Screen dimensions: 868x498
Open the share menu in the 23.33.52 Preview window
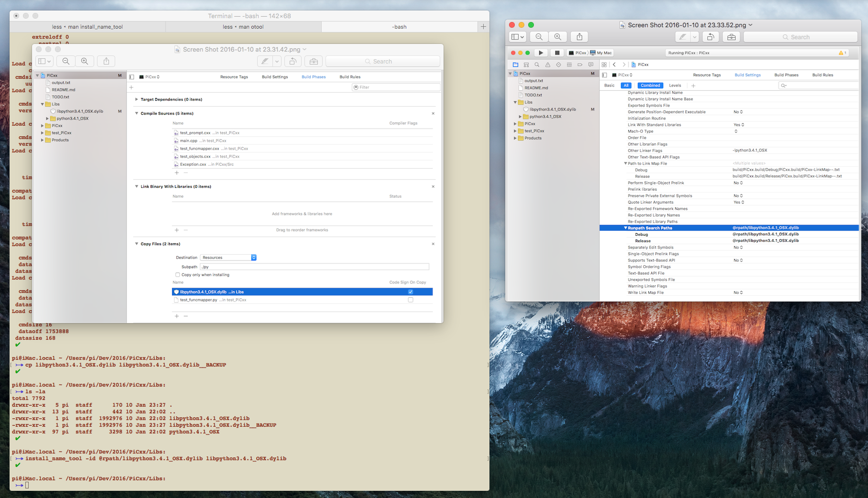[579, 37]
